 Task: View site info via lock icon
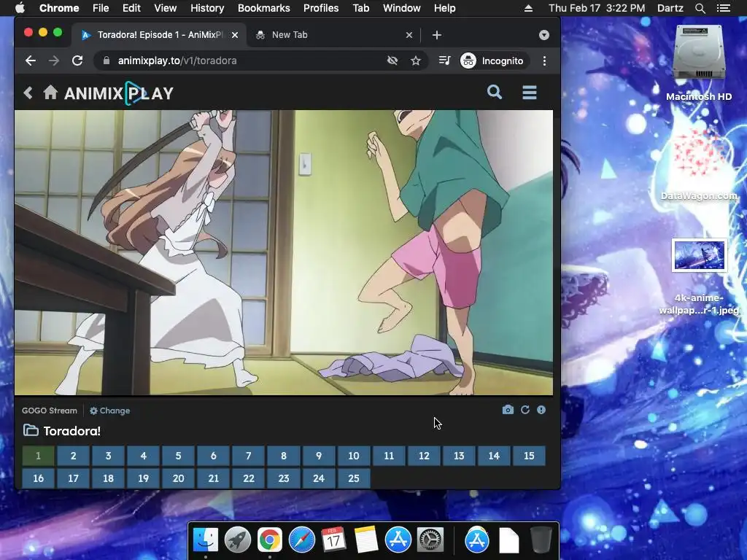point(107,61)
